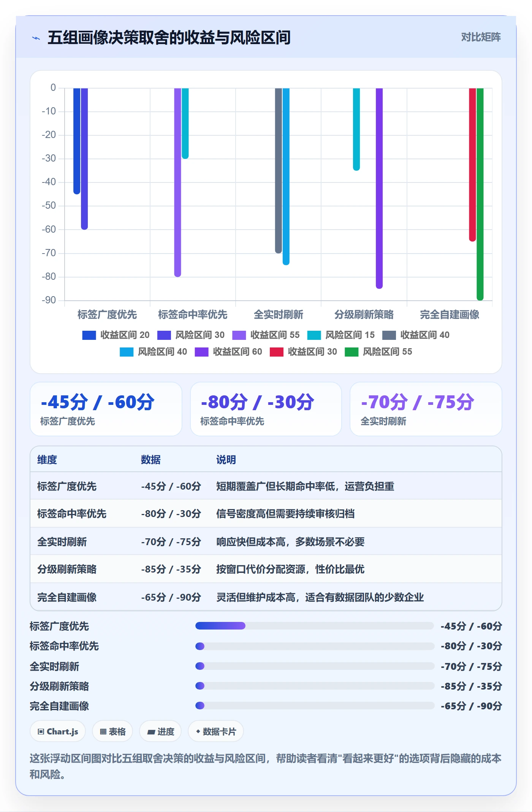Toggle the 风险区间 15 legend entry
The height and width of the screenshot is (812, 532).
coord(341,335)
